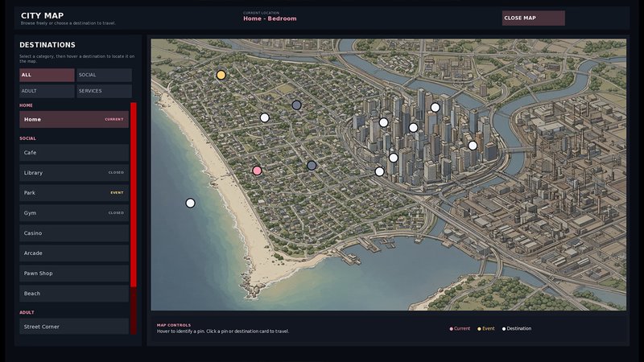Close the city map
The width and height of the screenshot is (644, 362).
[533, 18]
